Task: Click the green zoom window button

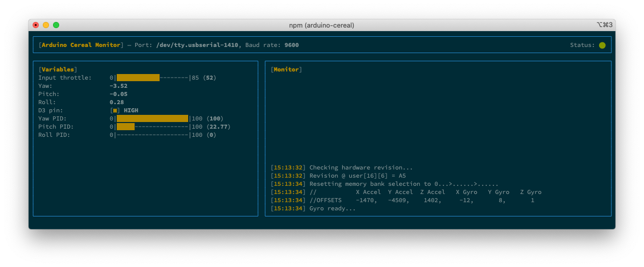Action: (56, 25)
